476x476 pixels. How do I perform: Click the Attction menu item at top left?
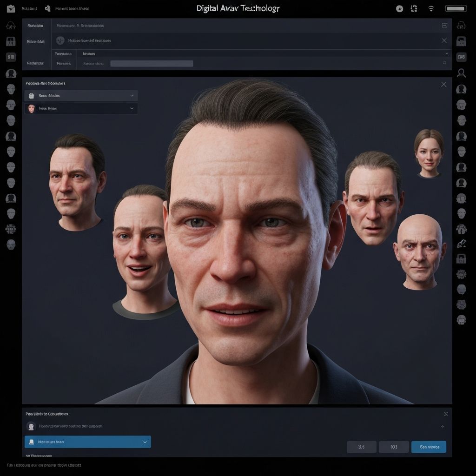[29, 8]
